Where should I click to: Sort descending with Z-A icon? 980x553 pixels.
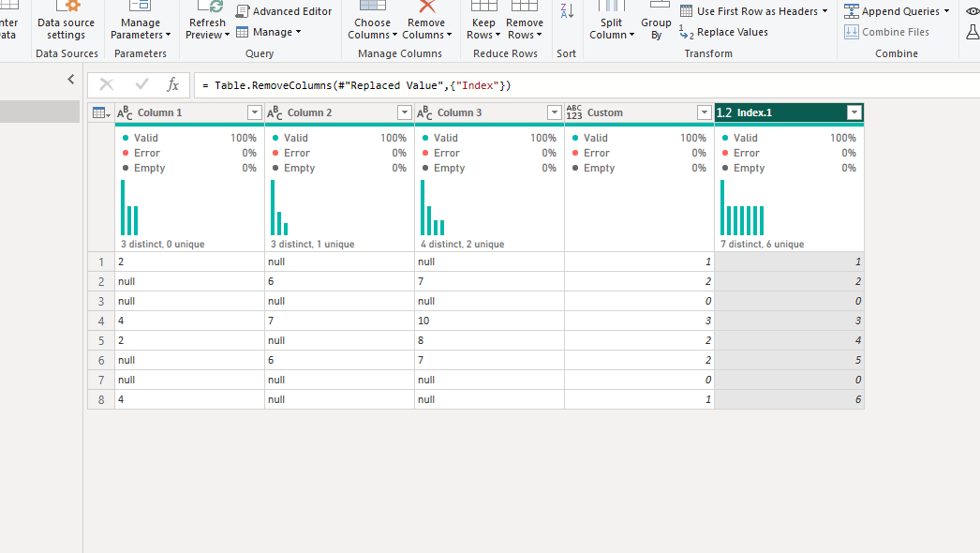(567, 10)
